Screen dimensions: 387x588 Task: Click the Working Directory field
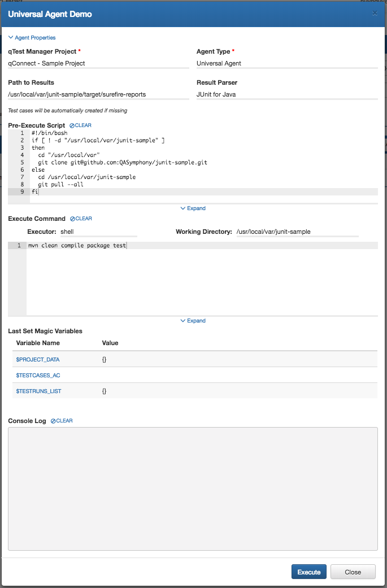tap(297, 232)
